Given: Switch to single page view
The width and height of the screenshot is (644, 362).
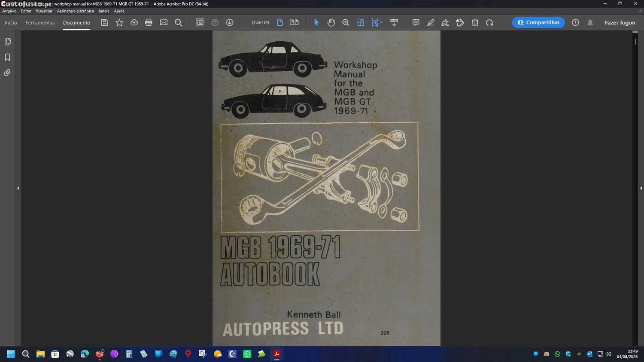Looking at the screenshot, I should click(280, 22).
